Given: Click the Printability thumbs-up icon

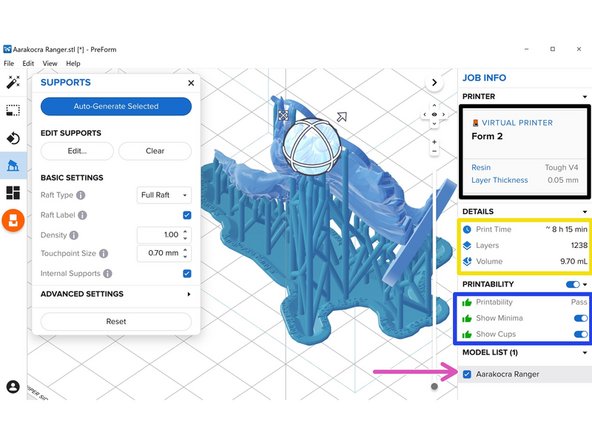Looking at the screenshot, I should tap(467, 302).
